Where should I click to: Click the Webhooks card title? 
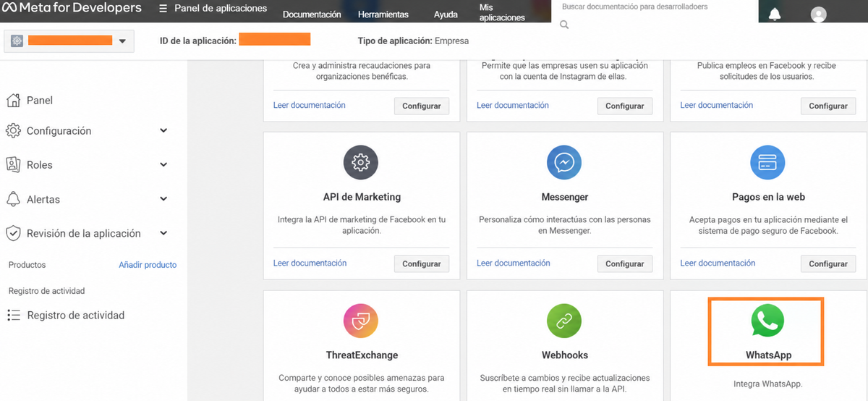pyautogui.click(x=565, y=355)
